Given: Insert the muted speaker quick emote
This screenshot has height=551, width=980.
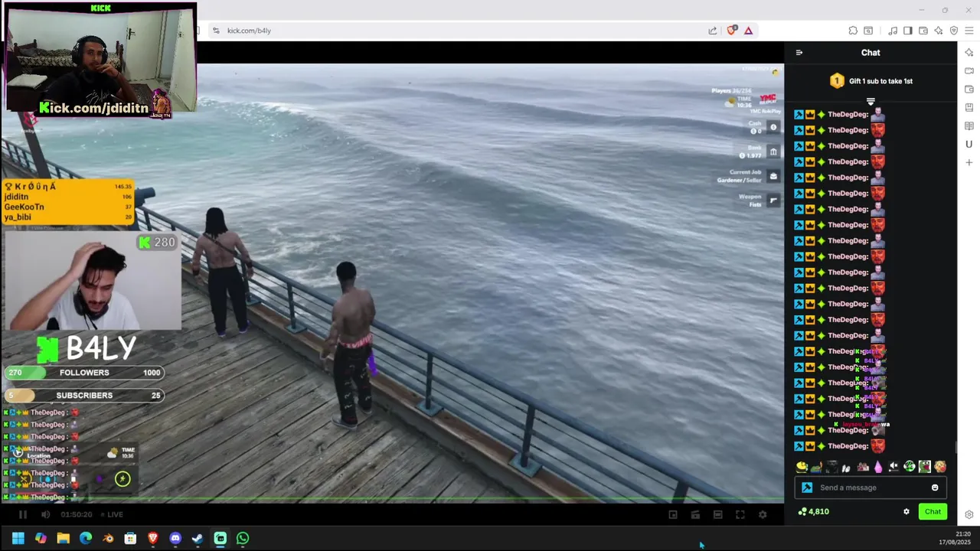Looking at the screenshot, I should click(x=893, y=467).
